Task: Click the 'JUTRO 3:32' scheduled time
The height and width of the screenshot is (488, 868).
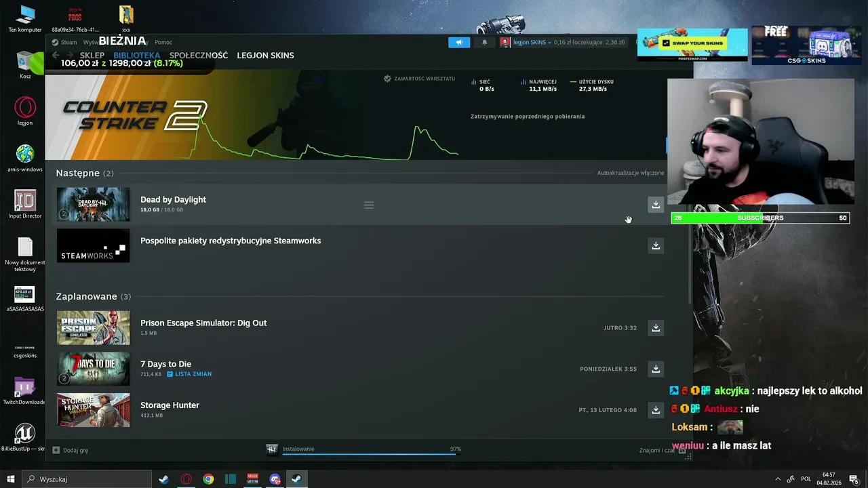Action: (620, 328)
